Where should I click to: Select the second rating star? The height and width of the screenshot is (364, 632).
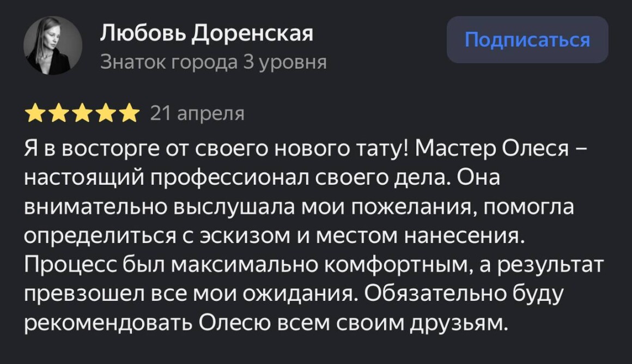(x=59, y=113)
